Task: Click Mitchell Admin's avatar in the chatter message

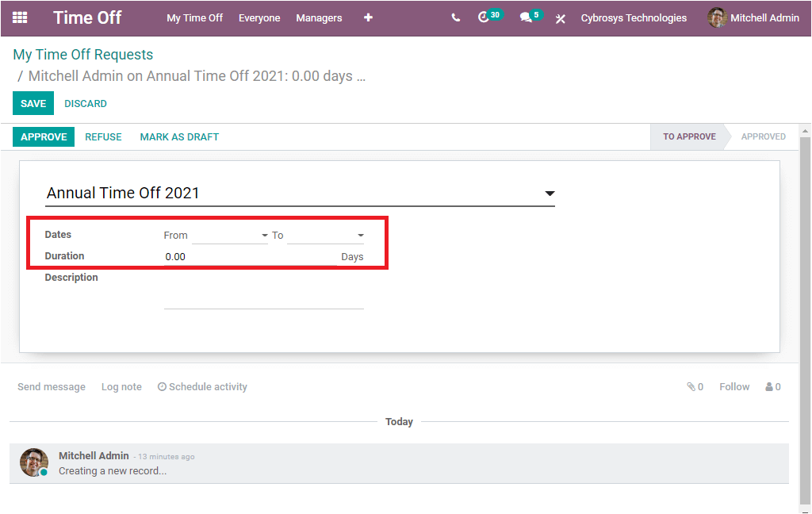Action: (x=34, y=462)
